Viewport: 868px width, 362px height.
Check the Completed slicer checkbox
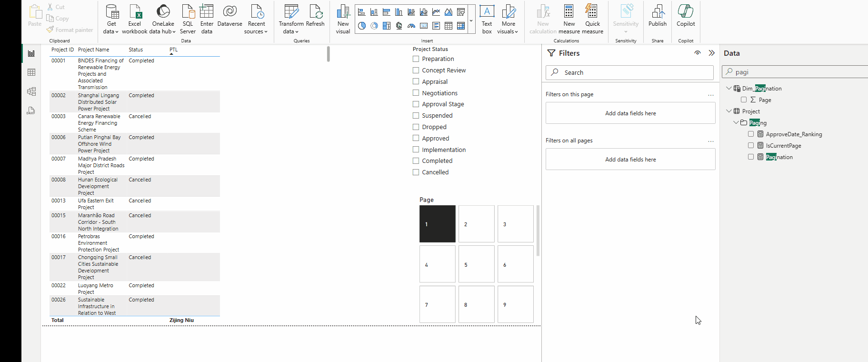tap(416, 161)
